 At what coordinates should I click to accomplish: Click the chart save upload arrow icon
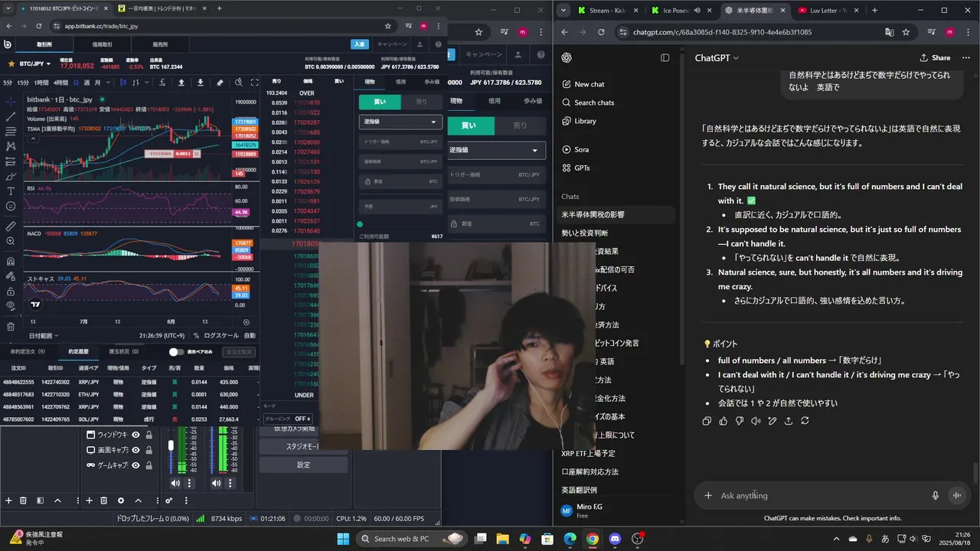click(181, 83)
